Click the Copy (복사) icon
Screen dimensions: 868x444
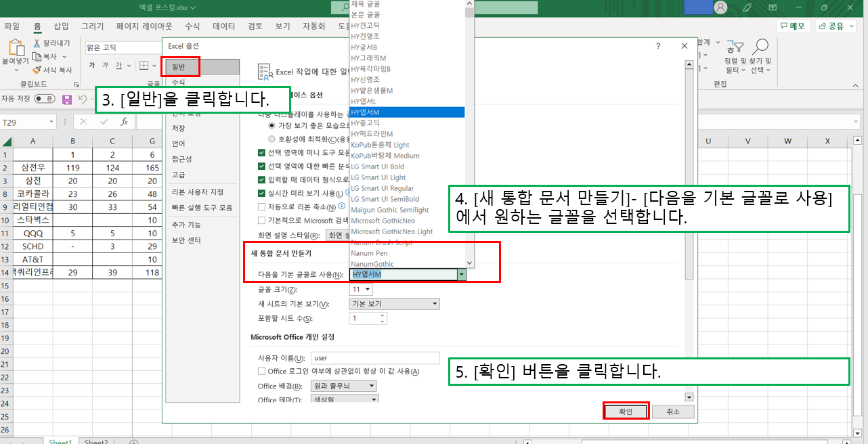click(x=38, y=56)
